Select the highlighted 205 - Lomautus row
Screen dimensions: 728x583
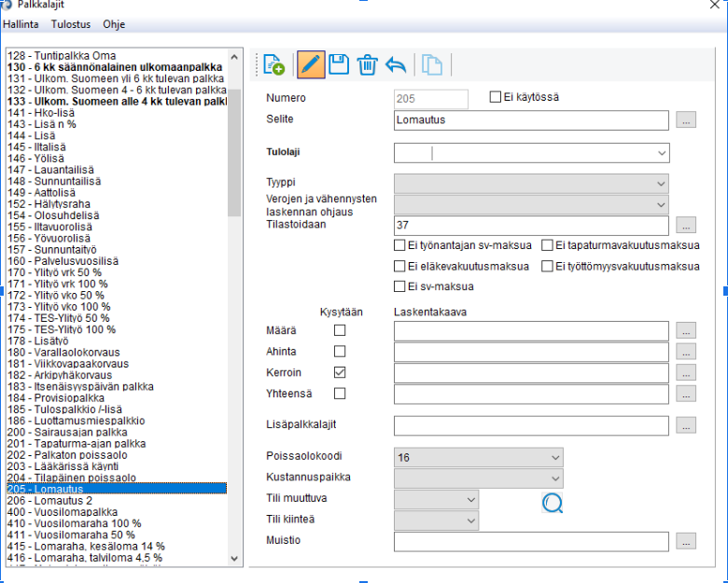click(x=117, y=488)
